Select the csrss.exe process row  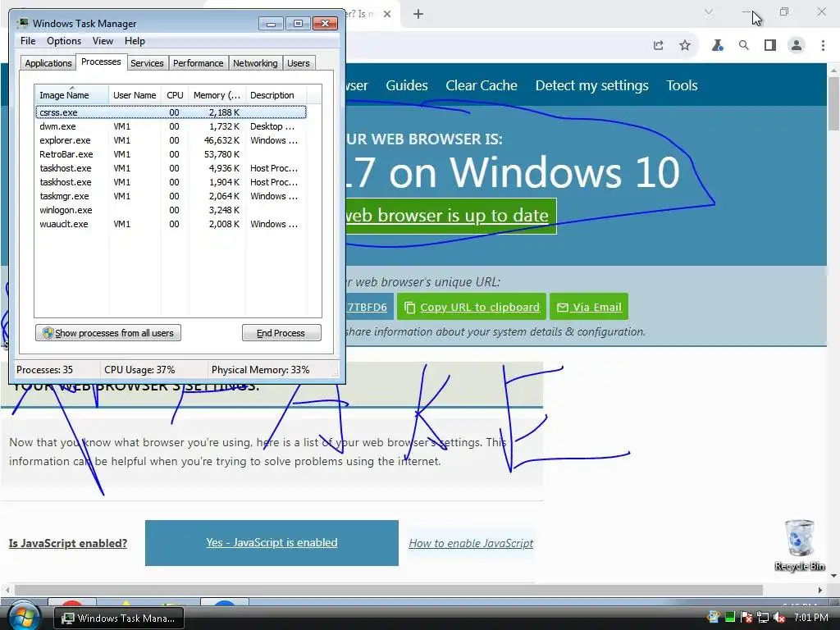(x=171, y=112)
